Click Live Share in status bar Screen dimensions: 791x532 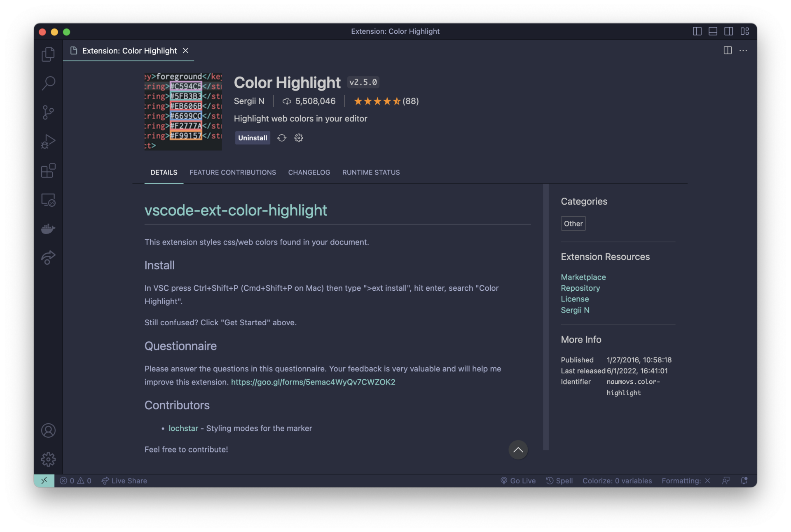pos(124,481)
